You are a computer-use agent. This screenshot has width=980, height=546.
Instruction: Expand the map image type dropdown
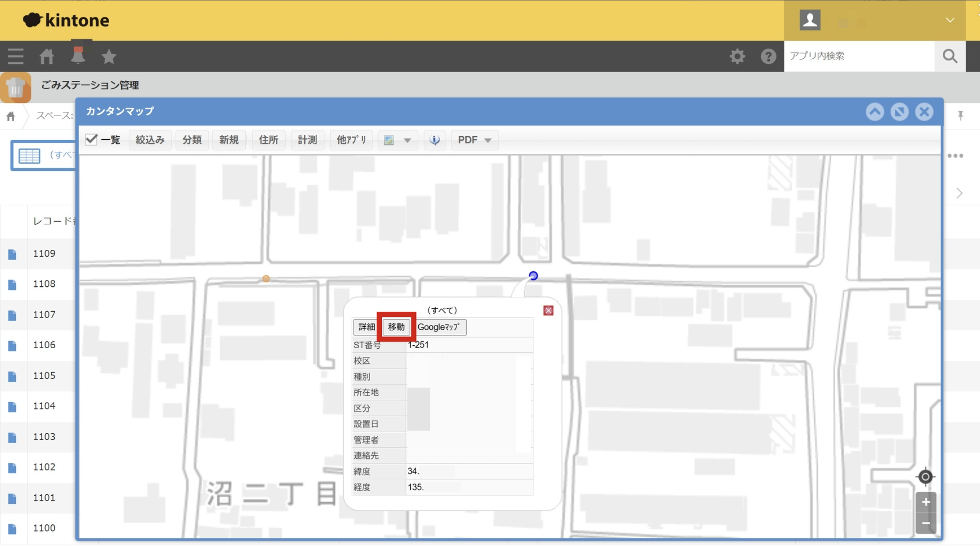(x=407, y=140)
